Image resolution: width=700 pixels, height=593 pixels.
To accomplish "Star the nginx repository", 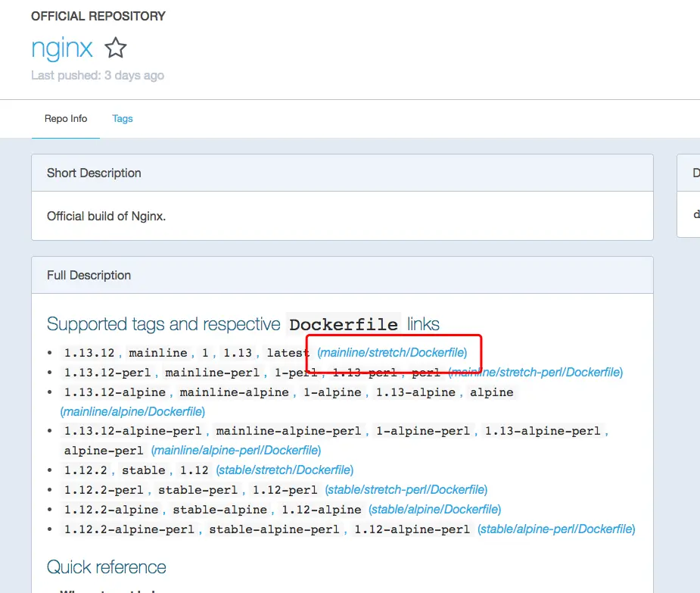I will pos(116,48).
